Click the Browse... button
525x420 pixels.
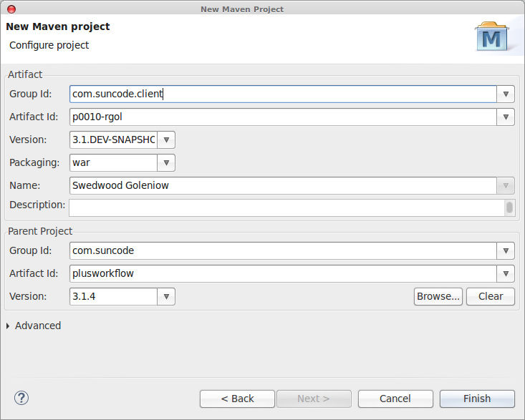pyautogui.click(x=438, y=297)
